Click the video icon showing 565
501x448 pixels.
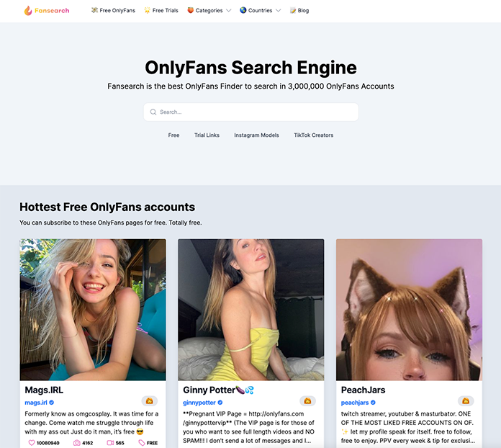coord(110,443)
